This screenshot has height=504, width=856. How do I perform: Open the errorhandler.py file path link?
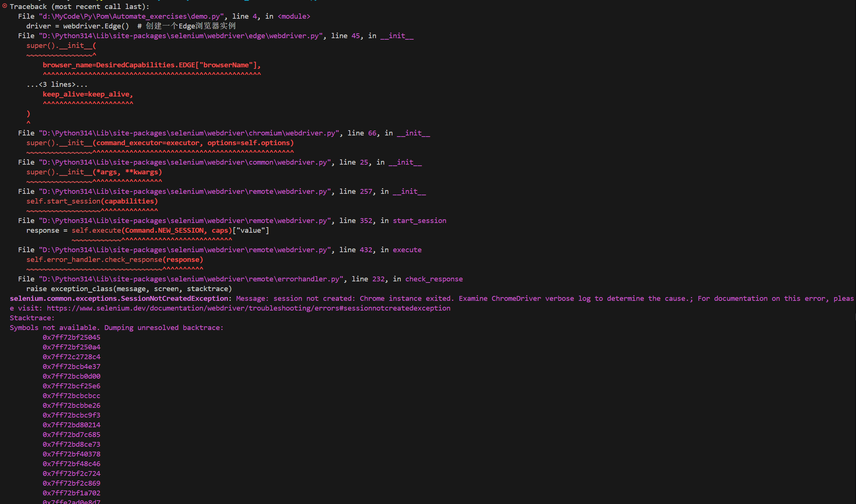click(191, 279)
